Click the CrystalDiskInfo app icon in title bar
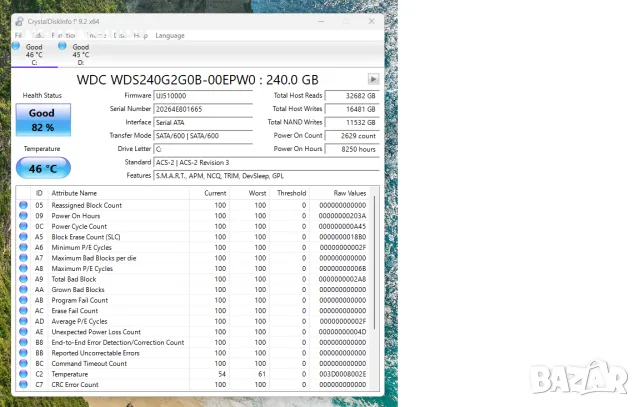This screenshot has height=407, width=640. coord(19,21)
